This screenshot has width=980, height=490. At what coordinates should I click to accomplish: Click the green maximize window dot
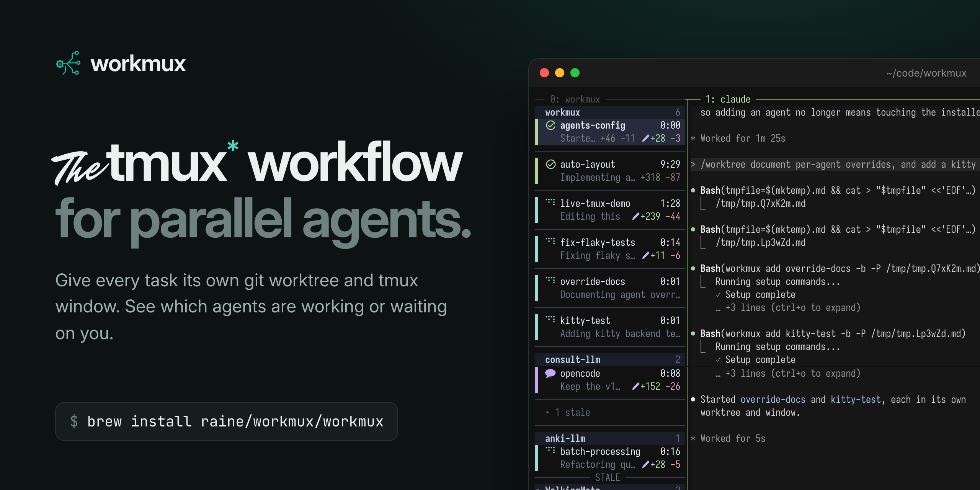575,73
